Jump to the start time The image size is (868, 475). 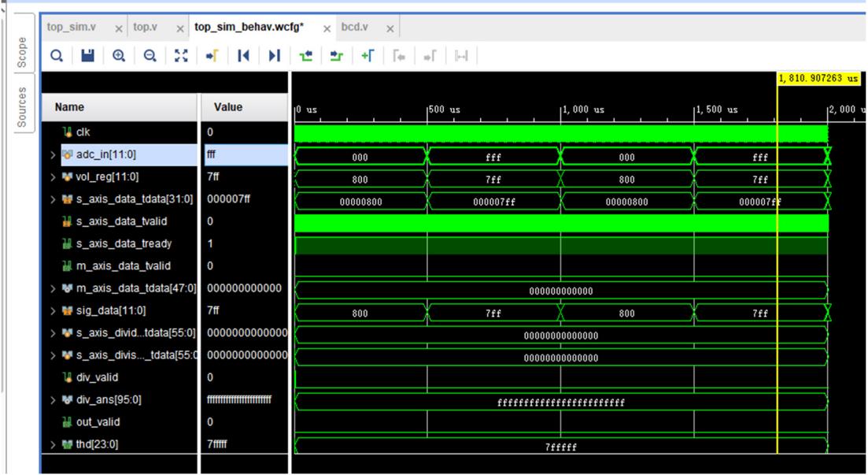(x=243, y=56)
